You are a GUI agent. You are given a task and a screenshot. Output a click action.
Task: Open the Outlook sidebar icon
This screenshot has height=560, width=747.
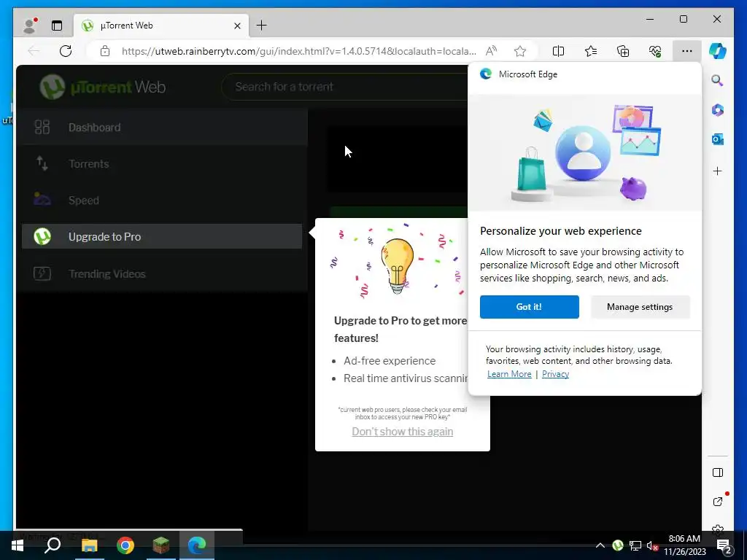click(718, 139)
